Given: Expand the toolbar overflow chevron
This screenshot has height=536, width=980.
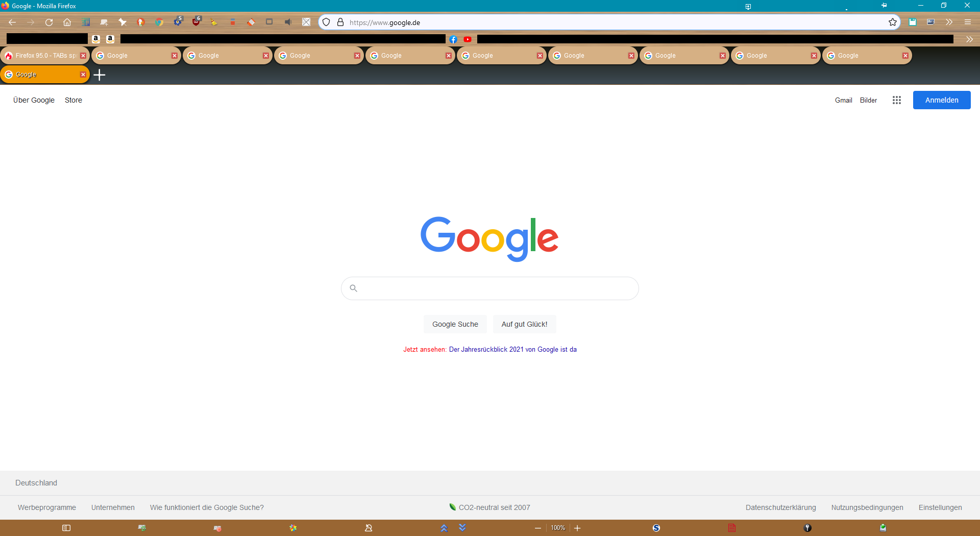Looking at the screenshot, I should point(949,22).
